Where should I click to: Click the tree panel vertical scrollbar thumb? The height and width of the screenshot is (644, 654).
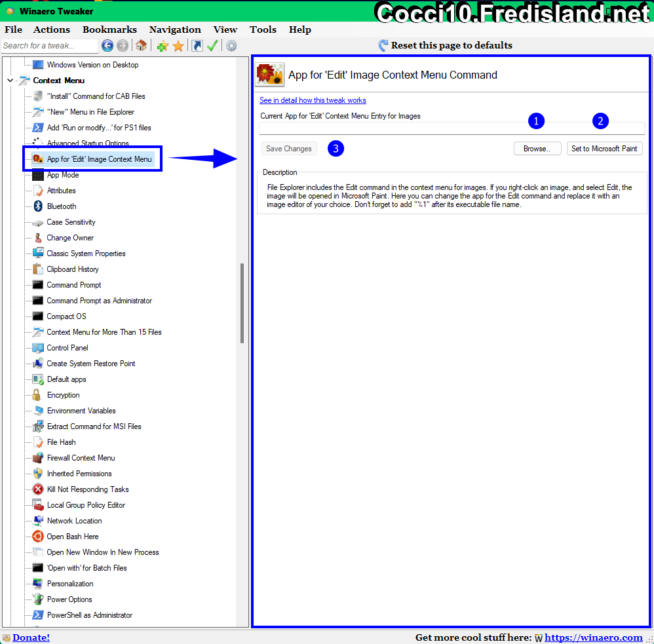[x=242, y=303]
